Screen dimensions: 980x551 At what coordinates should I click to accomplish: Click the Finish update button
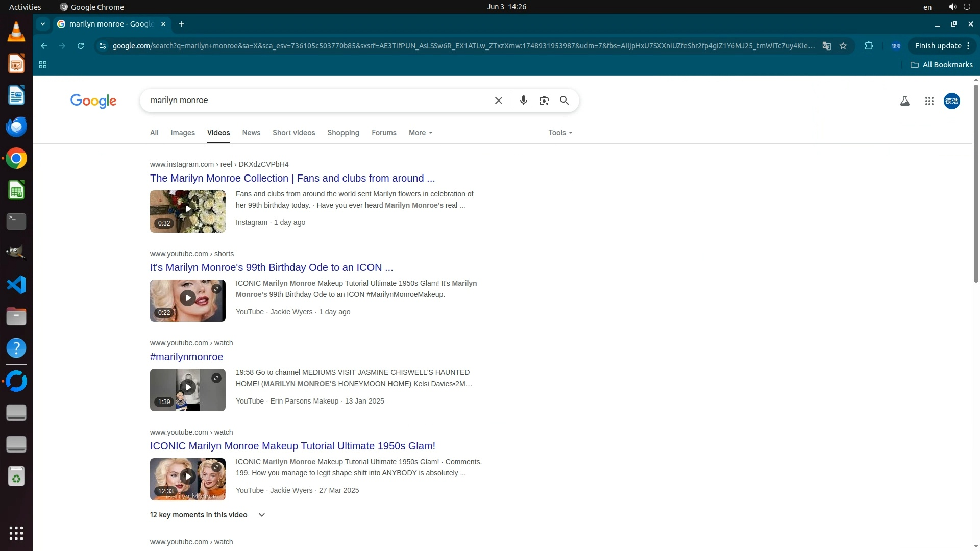[938, 46]
